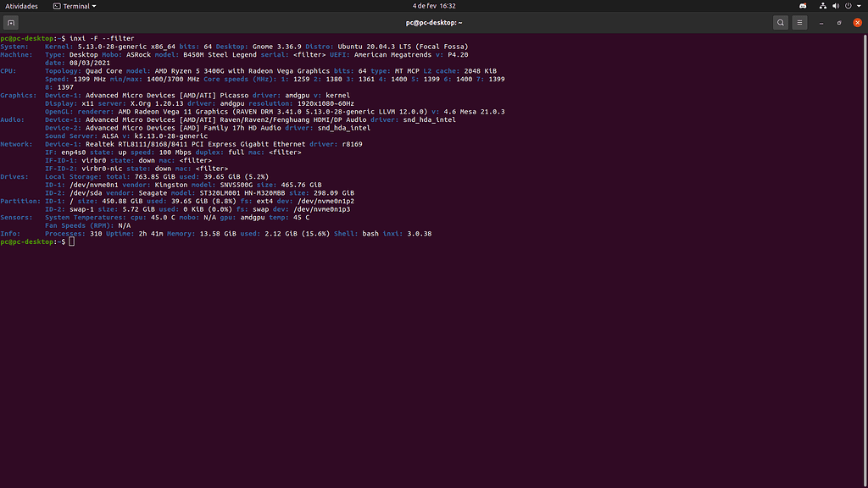Click the power icon in top bar
This screenshot has height=488, width=868.
point(848,6)
